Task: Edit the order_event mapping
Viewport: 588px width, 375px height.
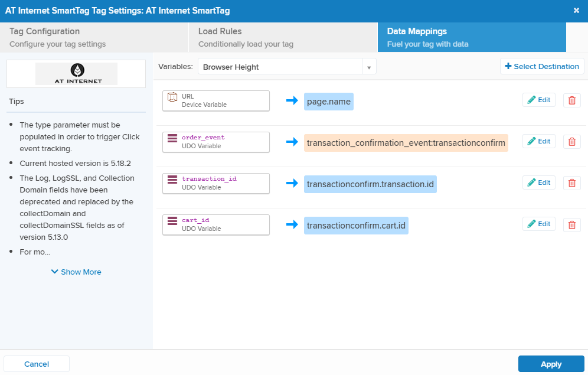Action: click(538, 142)
